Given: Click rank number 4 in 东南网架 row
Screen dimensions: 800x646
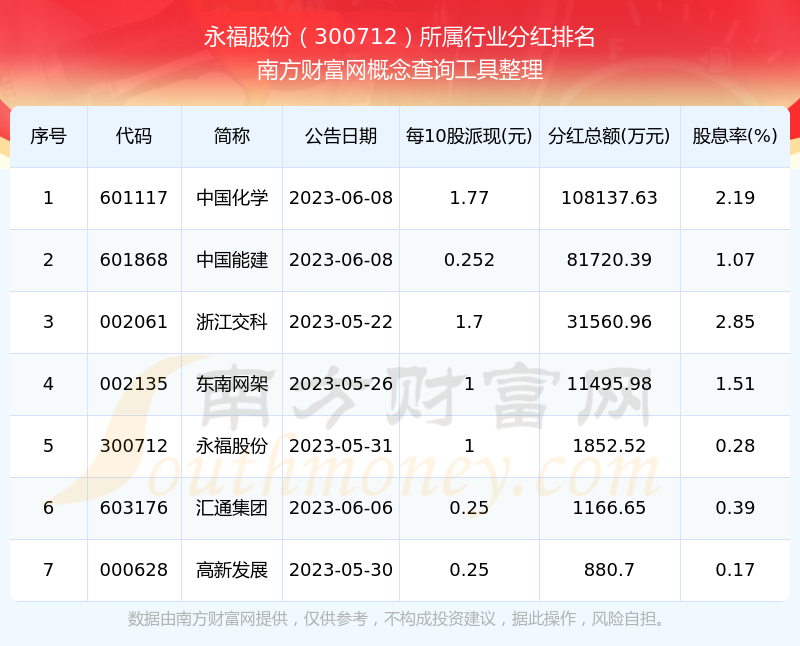Looking at the screenshot, I should [48, 384].
